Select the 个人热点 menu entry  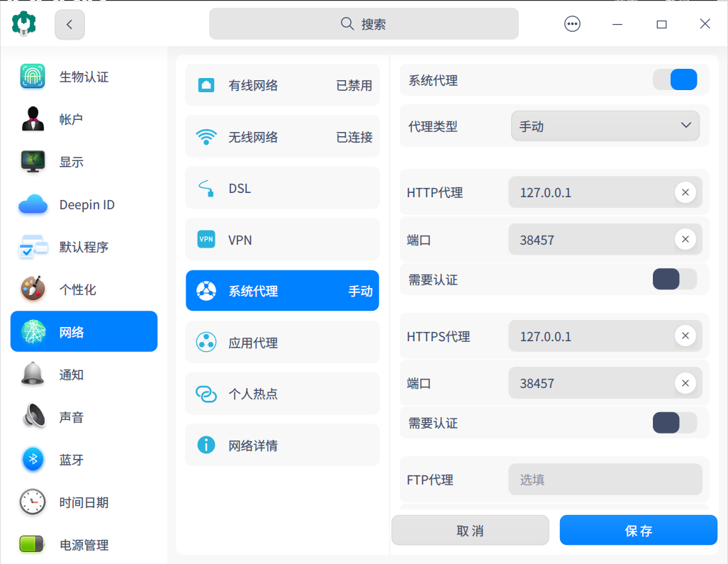[x=282, y=394]
